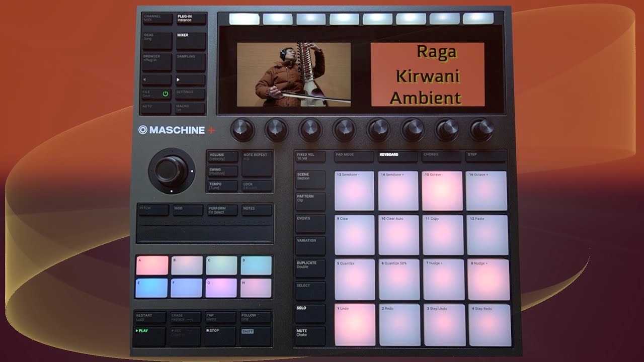
Task: Select group E blue pad
Action: pos(151,288)
